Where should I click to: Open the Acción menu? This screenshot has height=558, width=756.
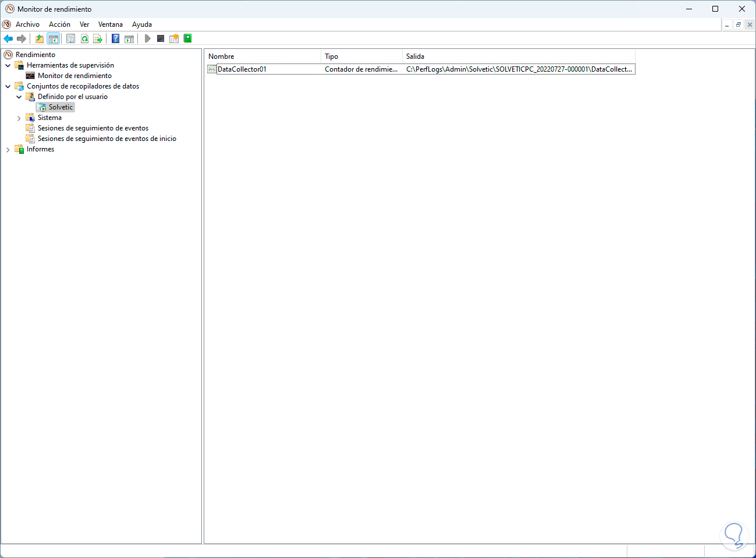tap(59, 24)
